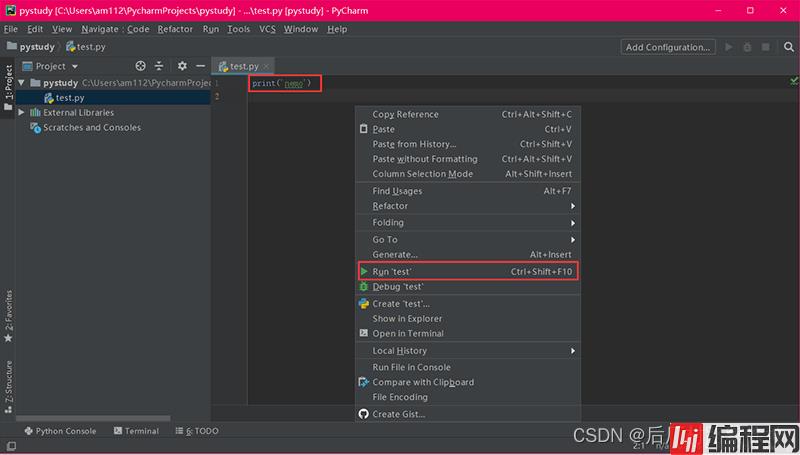Image resolution: width=800 pixels, height=455 pixels.
Task: Open Project panel settings gear
Action: pos(182,66)
